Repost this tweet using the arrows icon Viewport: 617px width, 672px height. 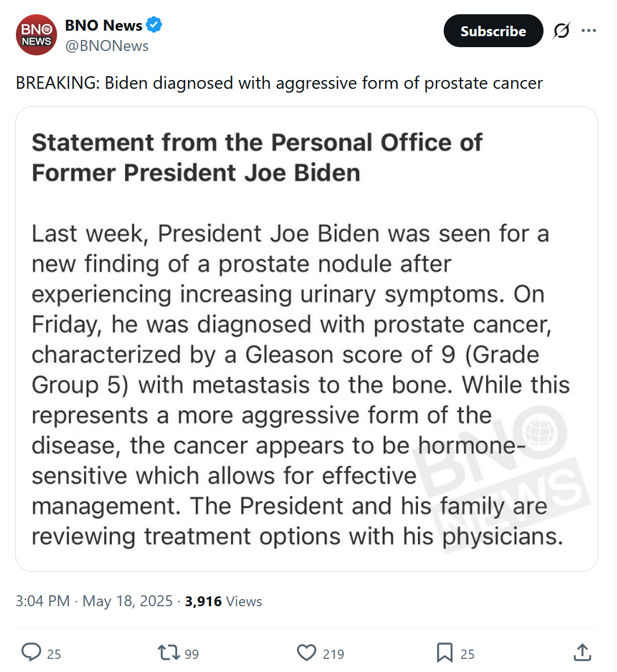pyautogui.click(x=168, y=652)
